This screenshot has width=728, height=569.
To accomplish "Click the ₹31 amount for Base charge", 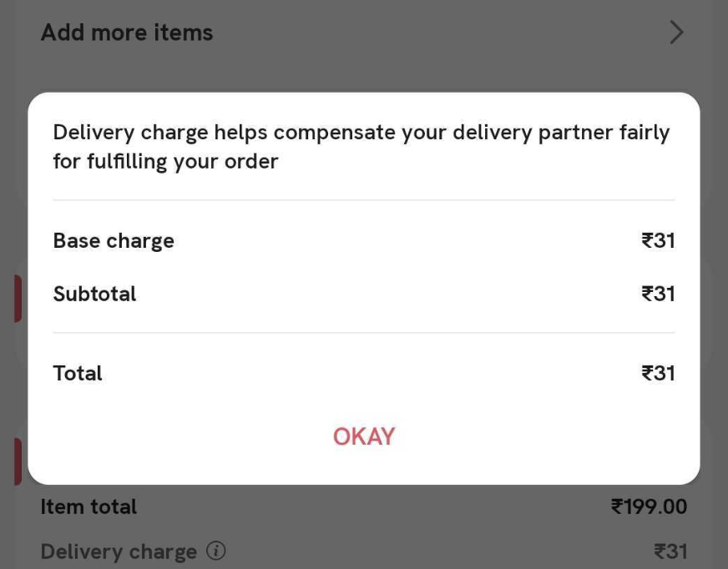I will click(658, 241).
